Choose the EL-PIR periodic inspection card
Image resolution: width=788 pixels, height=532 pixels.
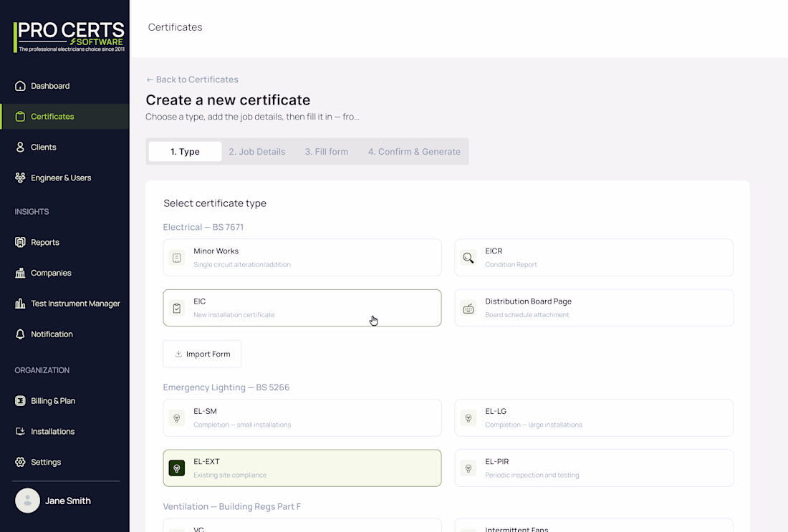coord(594,468)
